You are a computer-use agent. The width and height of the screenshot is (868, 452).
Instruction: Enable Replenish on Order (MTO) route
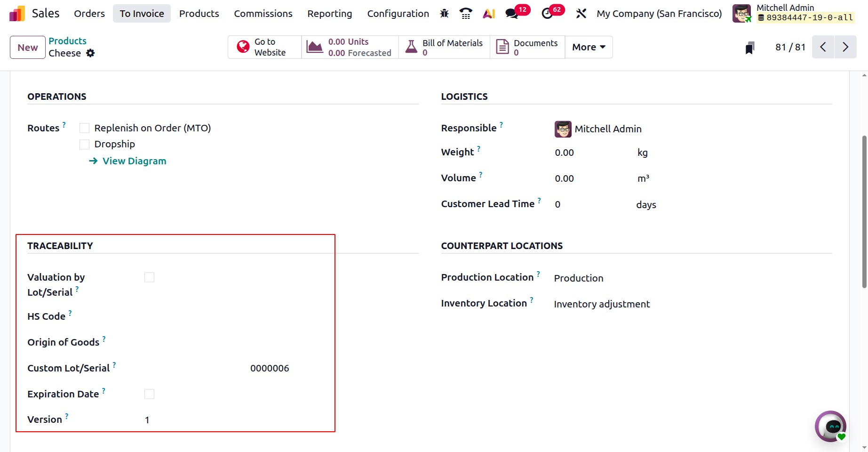[x=85, y=128]
